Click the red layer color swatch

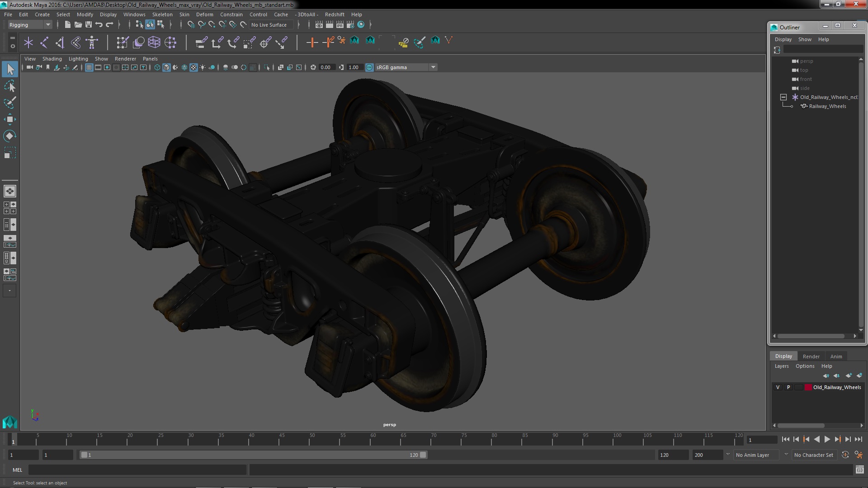point(808,387)
